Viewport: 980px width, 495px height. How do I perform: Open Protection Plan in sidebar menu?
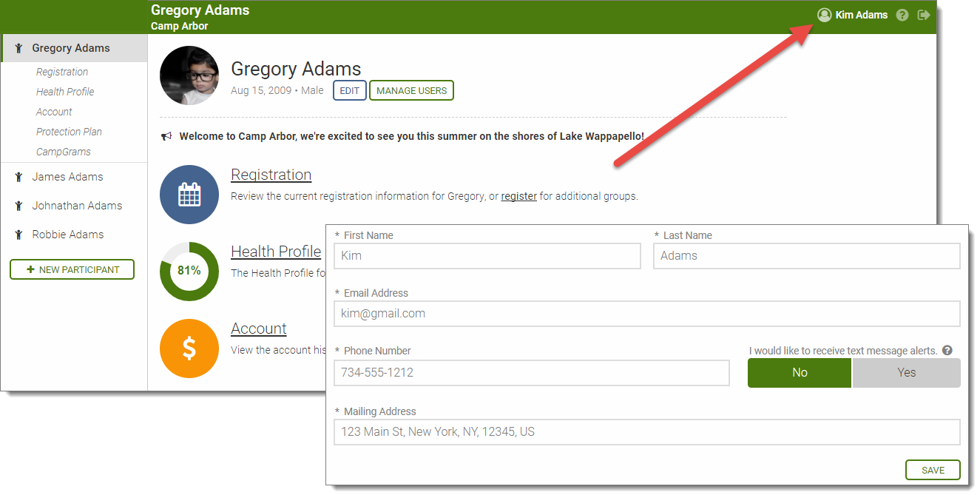[x=69, y=132]
